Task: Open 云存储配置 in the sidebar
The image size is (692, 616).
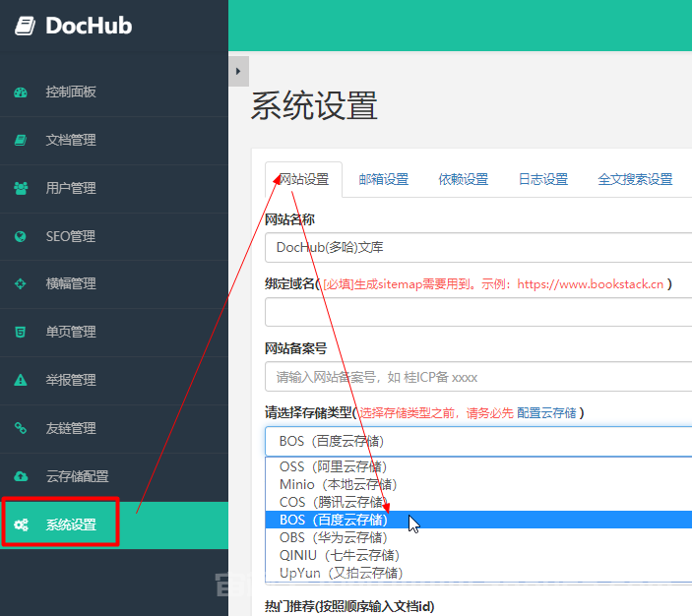Action: point(114,476)
